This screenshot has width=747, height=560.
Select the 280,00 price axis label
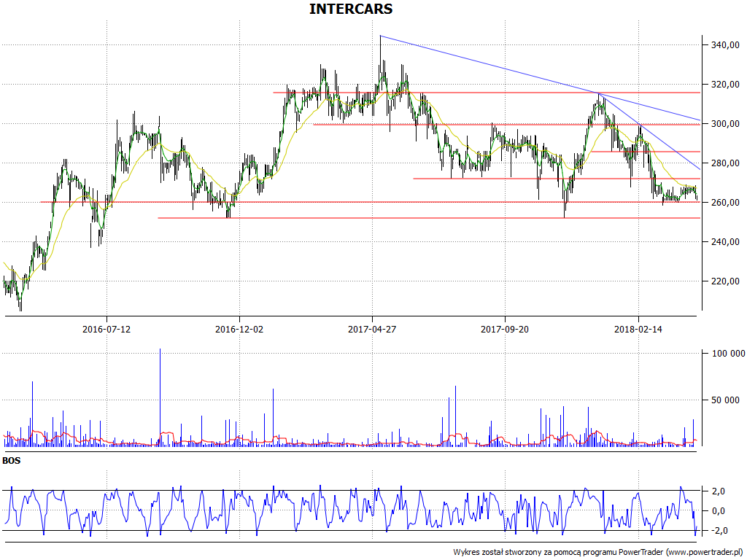(x=726, y=163)
